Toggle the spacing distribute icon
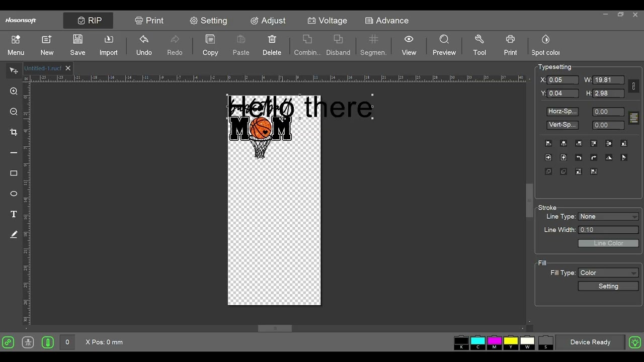 click(633, 118)
